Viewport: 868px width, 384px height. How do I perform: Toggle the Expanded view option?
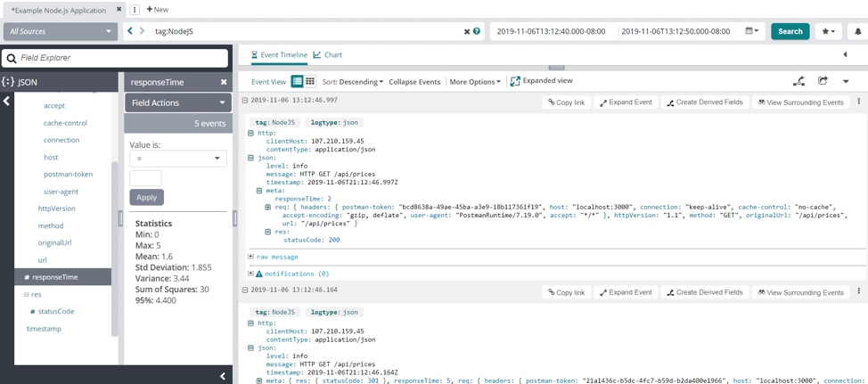[x=541, y=81]
